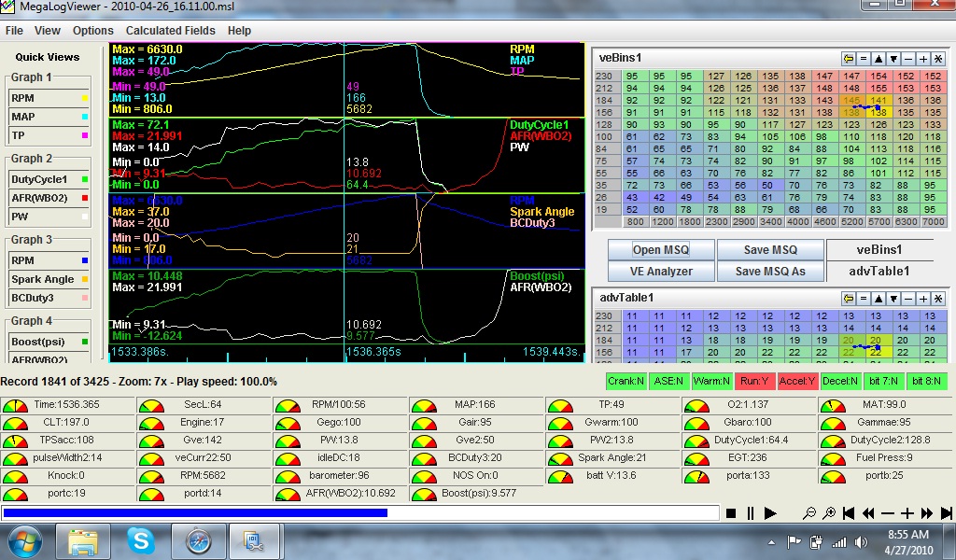Pause the log playback
The height and width of the screenshot is (560, 956).
751,513
